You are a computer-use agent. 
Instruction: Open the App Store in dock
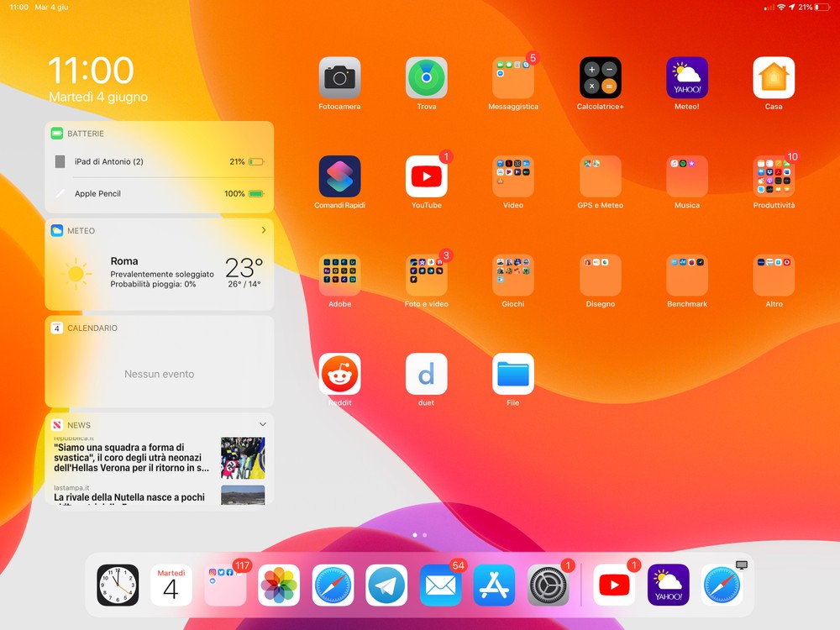coord(495,585)
